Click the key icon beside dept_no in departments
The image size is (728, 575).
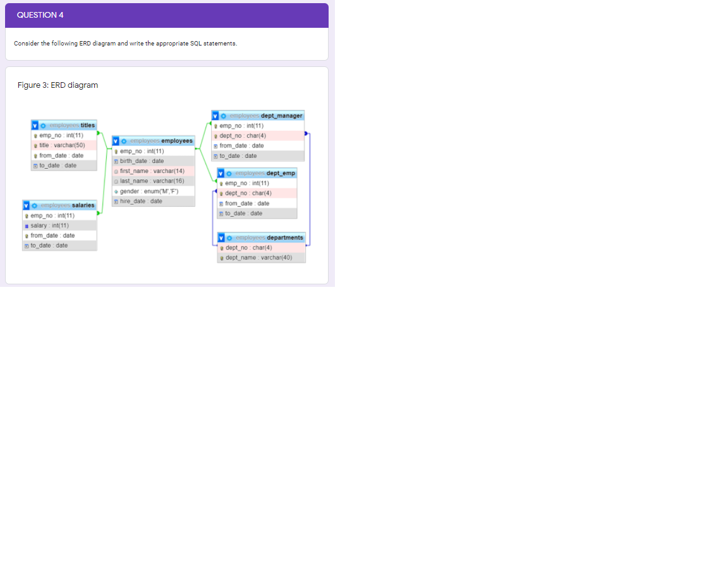point(222,247)
